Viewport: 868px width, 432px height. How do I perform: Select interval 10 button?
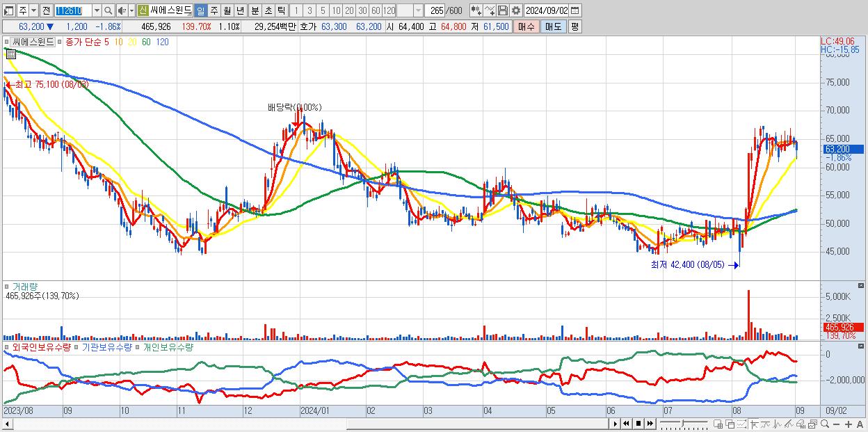336,10
